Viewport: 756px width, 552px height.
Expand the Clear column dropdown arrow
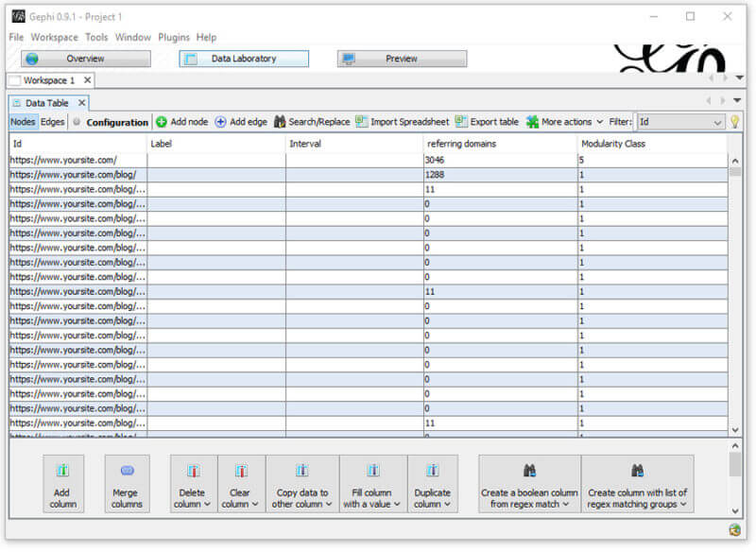255,505
